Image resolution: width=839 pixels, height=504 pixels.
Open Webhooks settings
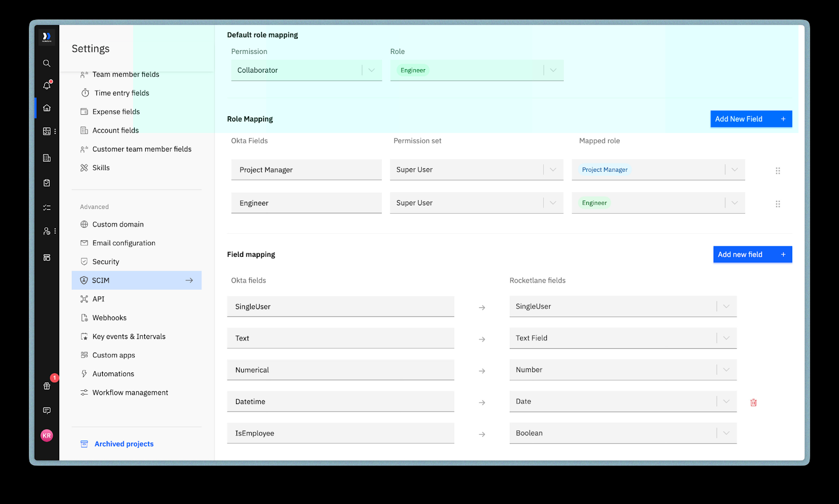pyautogui.click(x=109, y=318)
